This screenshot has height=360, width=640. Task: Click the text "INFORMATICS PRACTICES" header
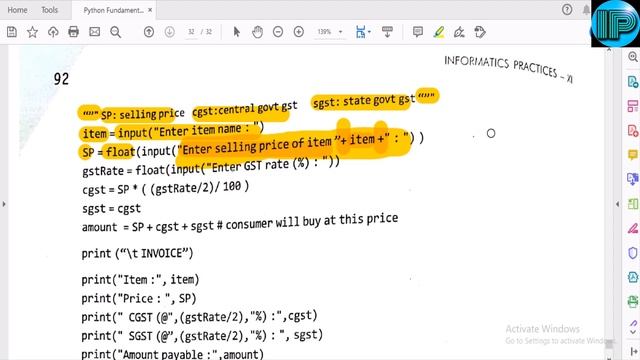[x=500, y=66]
